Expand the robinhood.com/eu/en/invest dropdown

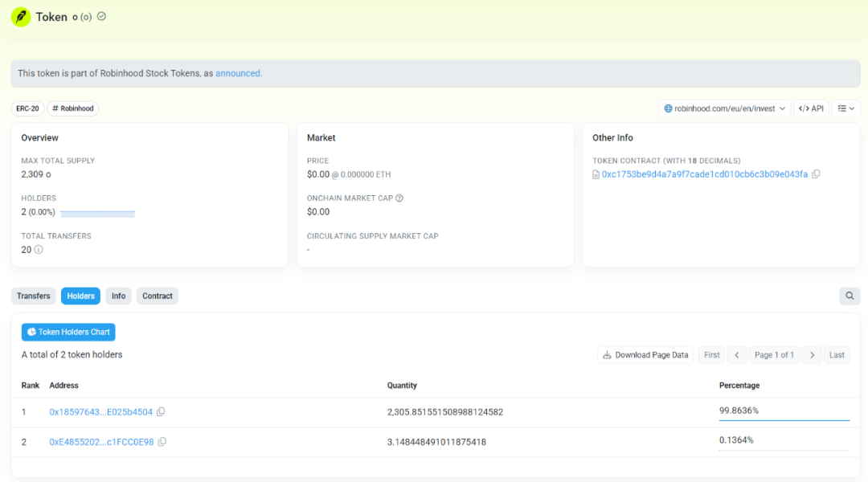click(x=724, y=108)
